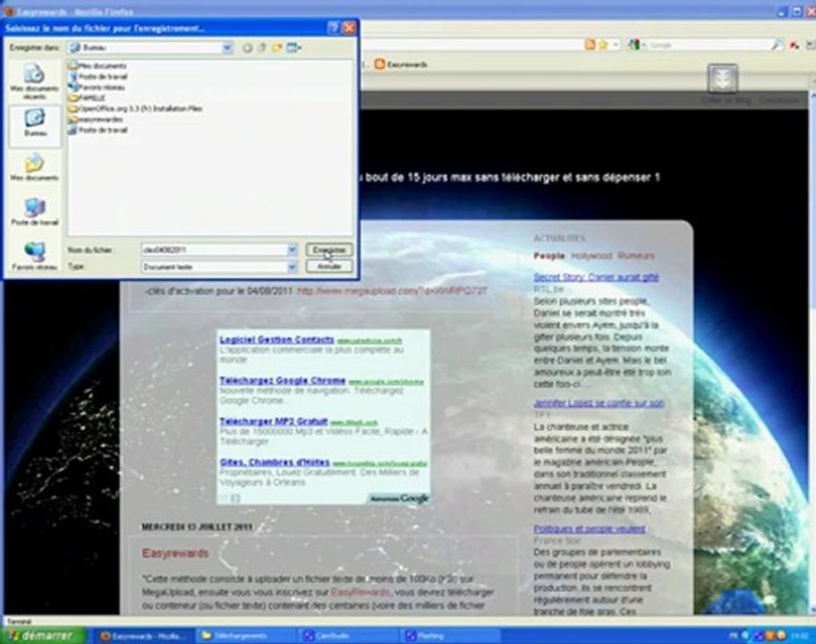The width and height of the screenshot is (816, 644).
Task: Create a new folder with toolbar icon
Action: pyautogui.click(x=276, y=48)
